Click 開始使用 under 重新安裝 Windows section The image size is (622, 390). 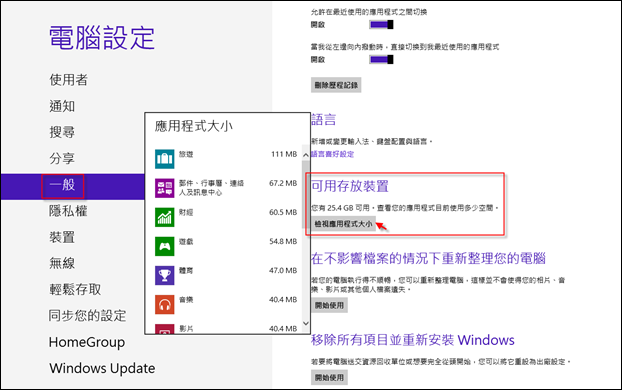coord(329,378)
